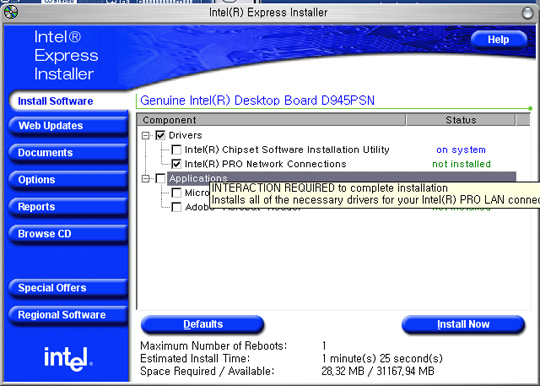Check the Chipset Software Installation Utility checkbox
The width and height of the screenshot is (540, 386).
(176, 149)
